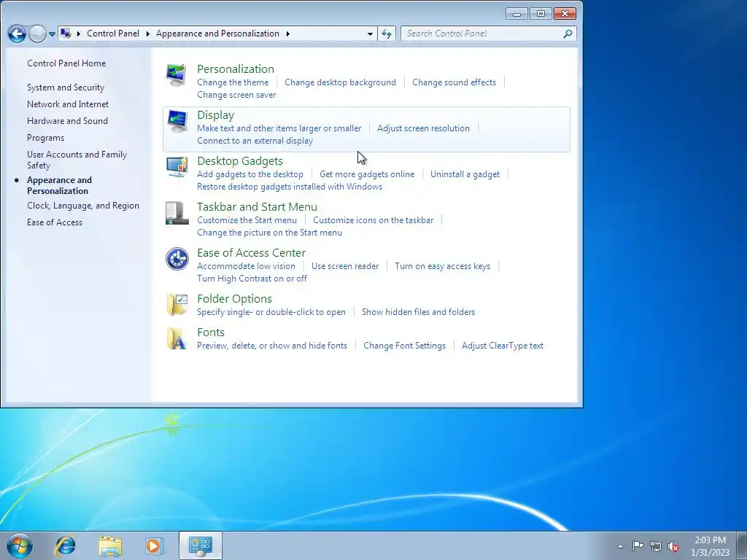
Task: Click Change the theme
Action: click(233, 82)
